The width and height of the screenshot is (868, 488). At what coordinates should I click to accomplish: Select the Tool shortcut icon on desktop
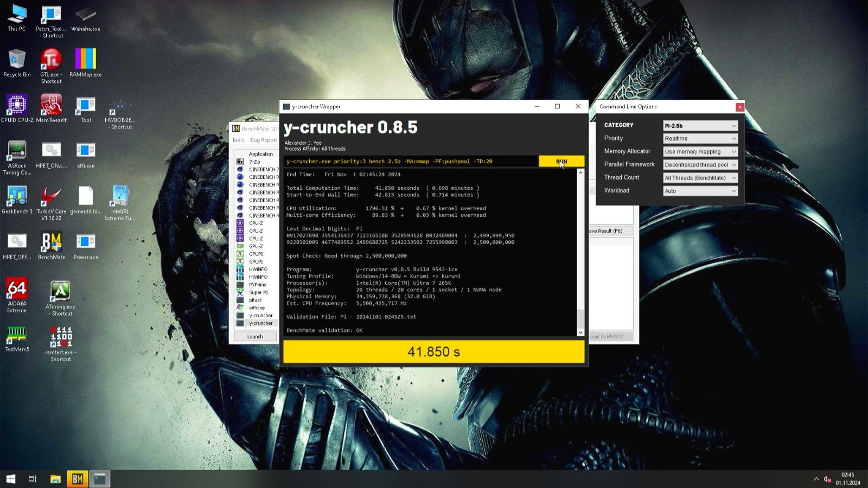pyautogui.click(x=85, y=109)
